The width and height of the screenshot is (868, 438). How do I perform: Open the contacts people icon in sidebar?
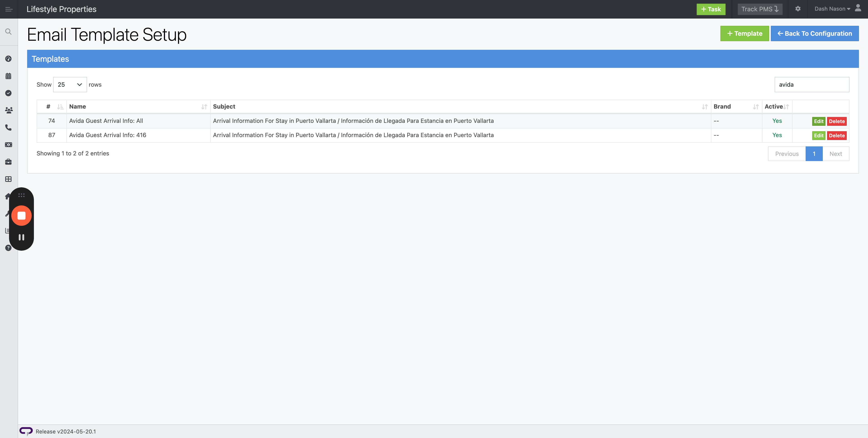point(8,110)
